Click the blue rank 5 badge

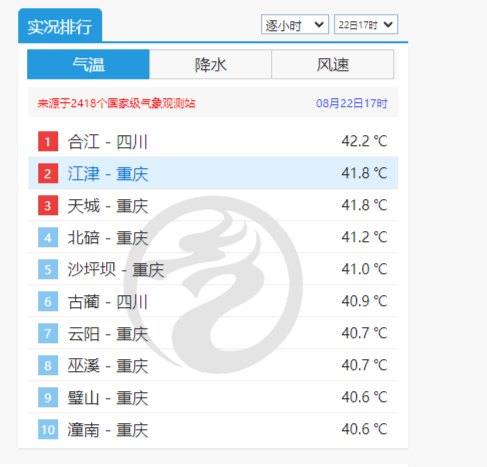click(48, 269)
